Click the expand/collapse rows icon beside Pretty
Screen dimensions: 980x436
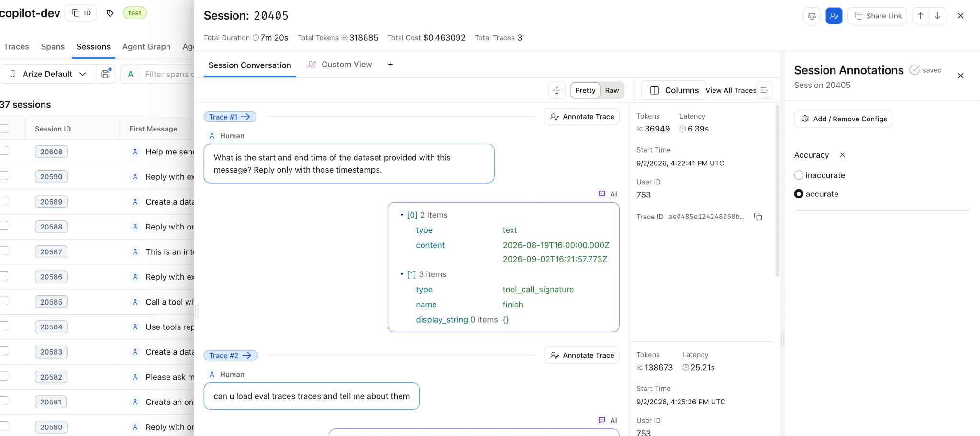click(x=557, y=90)
